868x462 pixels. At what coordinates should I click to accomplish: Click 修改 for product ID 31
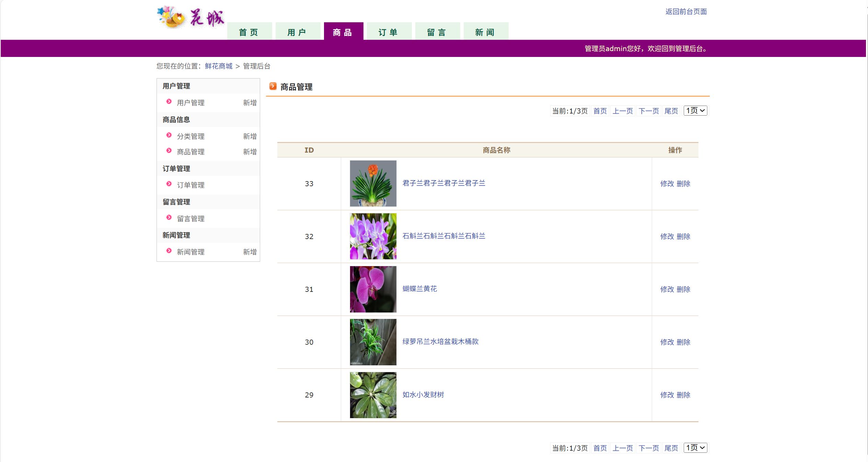[x=667, y=289]
